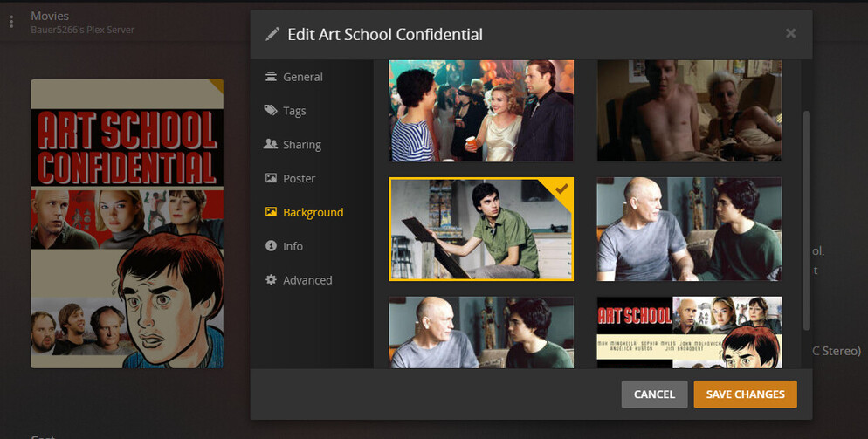Open the Advanced tab
The image size is (868, 439).
coord(307,280)
